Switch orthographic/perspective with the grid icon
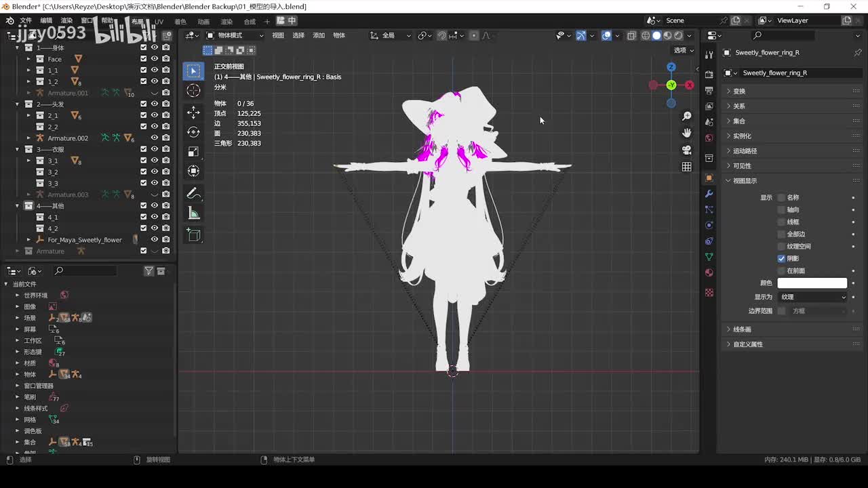 point(687,167)
